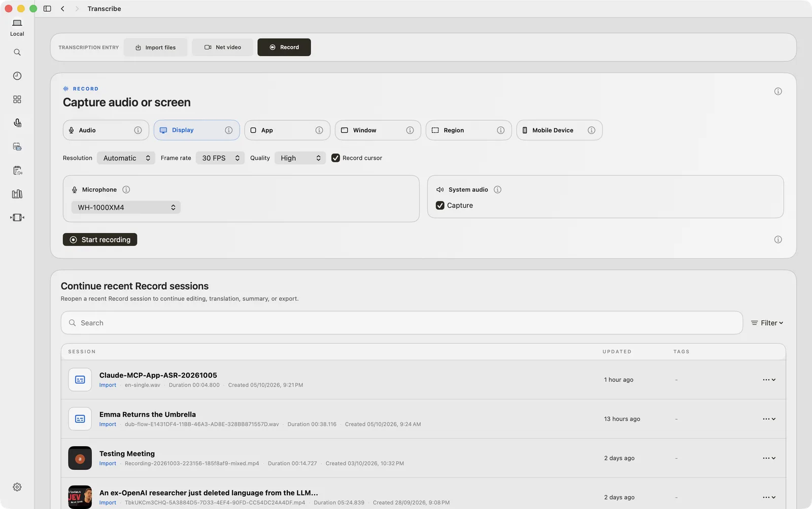Click info icon at Record panel top right
The image size is (812, 509).
pos(778,91)
